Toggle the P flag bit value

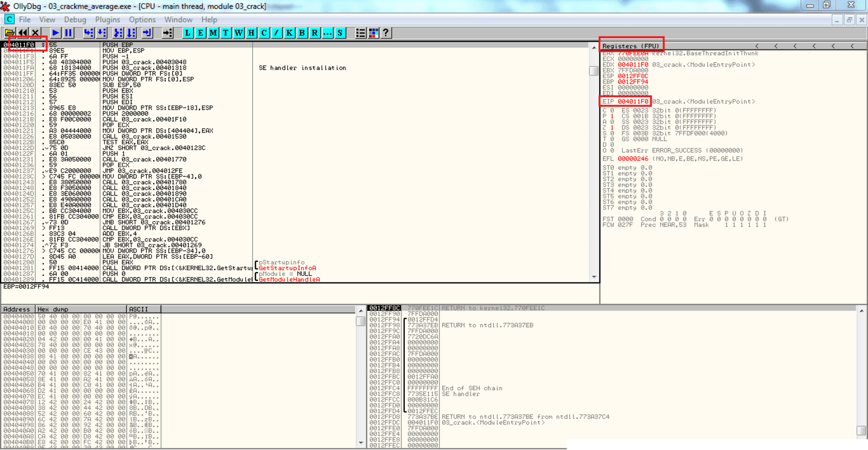tap(612, 117)
